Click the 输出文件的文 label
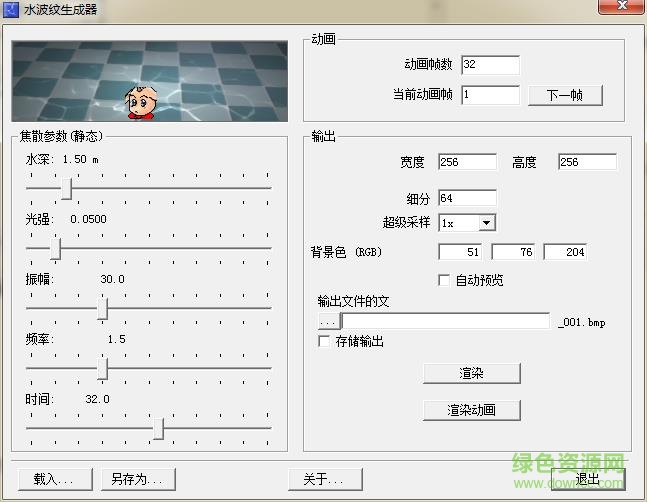This screenshot has height=502, width=647. click(x=353, y=301)
